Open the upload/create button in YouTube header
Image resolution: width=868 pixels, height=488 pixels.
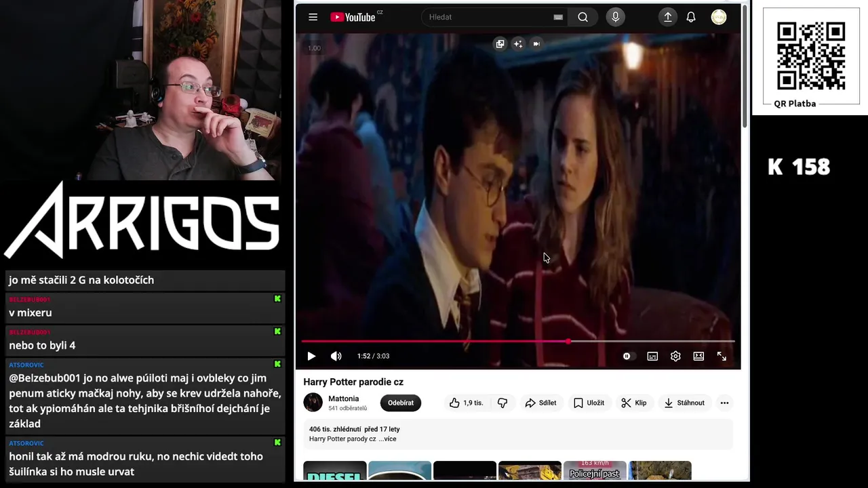(668, 17)
